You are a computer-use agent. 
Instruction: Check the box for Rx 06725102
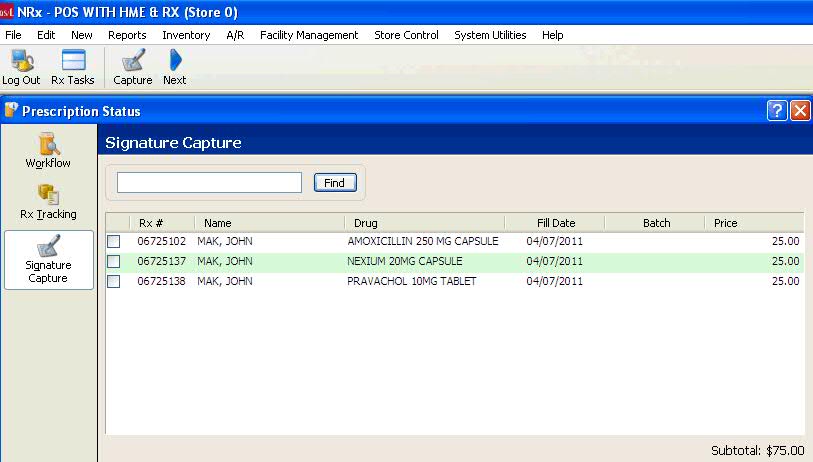tap(114, 241)
